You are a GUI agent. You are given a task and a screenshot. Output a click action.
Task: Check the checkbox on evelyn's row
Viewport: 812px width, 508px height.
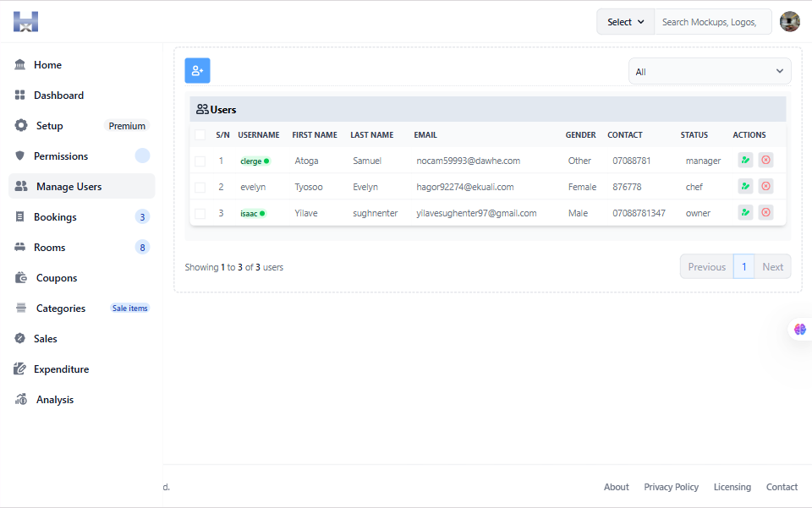point(200,186)
